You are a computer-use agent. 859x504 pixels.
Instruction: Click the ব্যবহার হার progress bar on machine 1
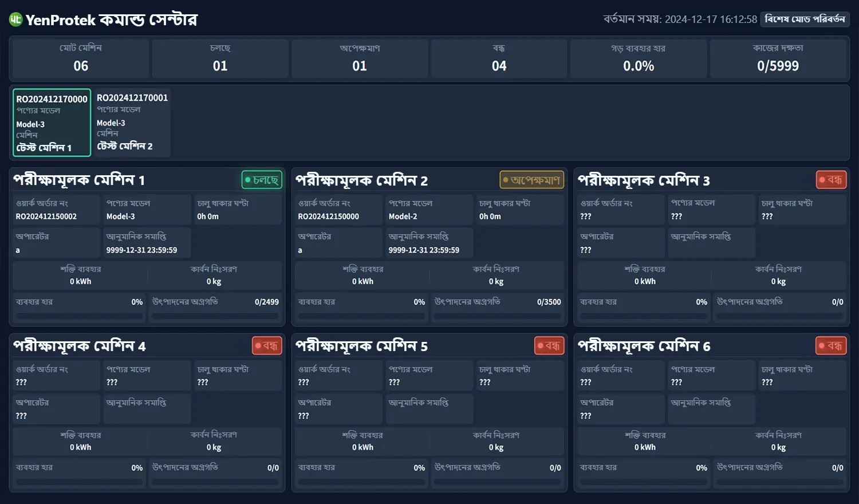click(80, 316)
